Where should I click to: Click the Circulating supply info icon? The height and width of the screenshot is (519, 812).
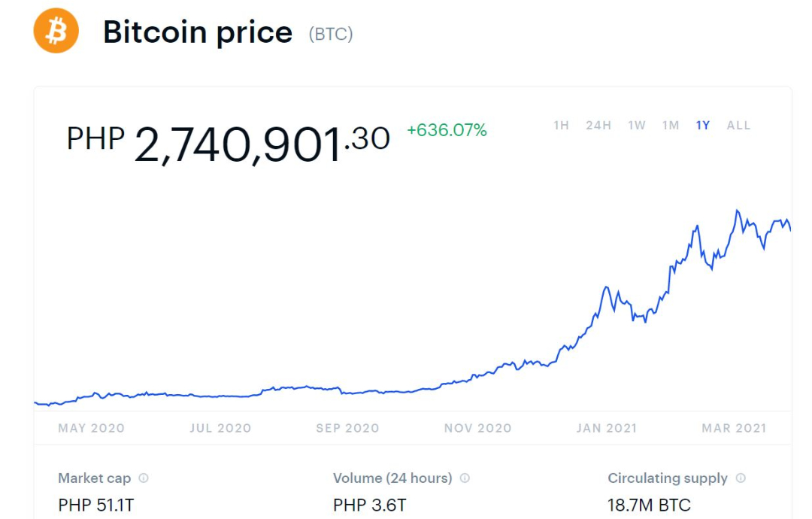point(741,478)
